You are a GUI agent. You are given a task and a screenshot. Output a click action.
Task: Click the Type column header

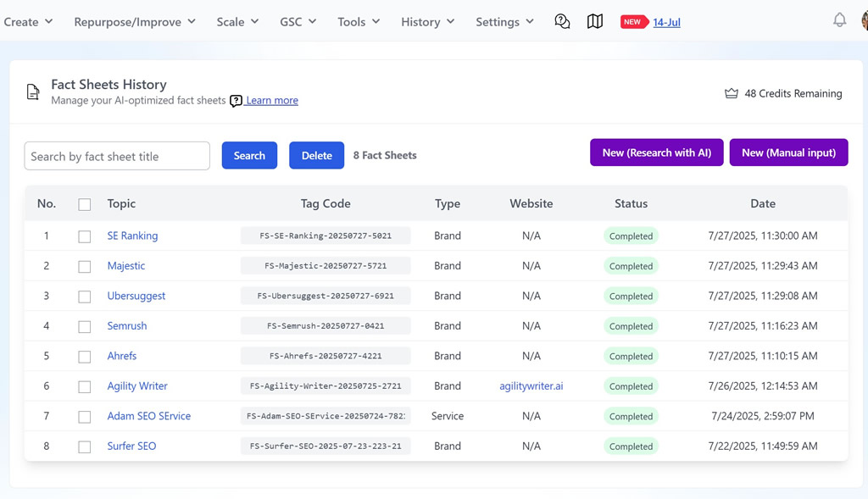448,203
